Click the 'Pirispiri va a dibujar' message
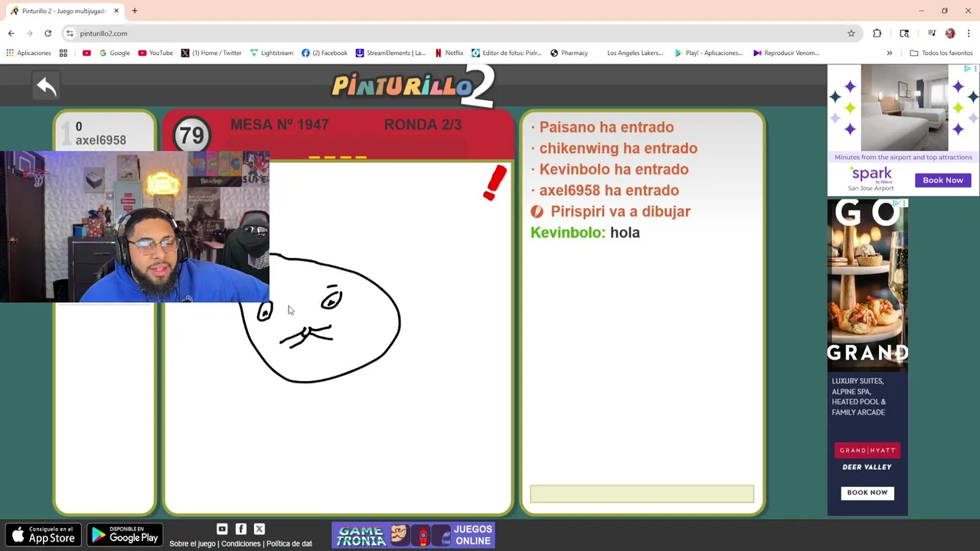Screen dimensions: 980x551 [x=620, y=211]
